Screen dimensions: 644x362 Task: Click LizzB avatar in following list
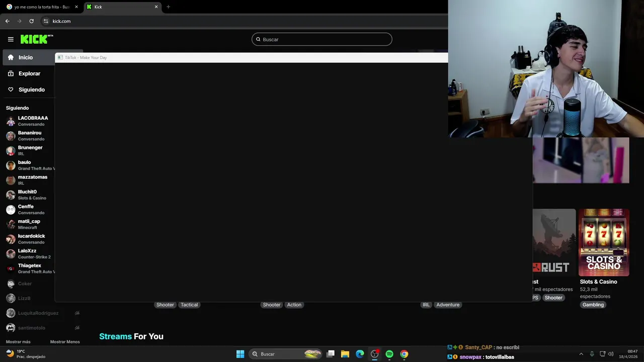click(x=11, y=298)
